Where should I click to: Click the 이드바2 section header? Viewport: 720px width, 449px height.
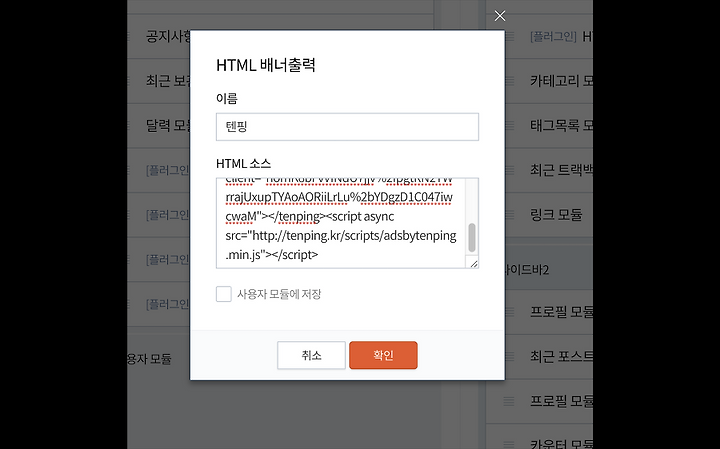pos(527,269)
